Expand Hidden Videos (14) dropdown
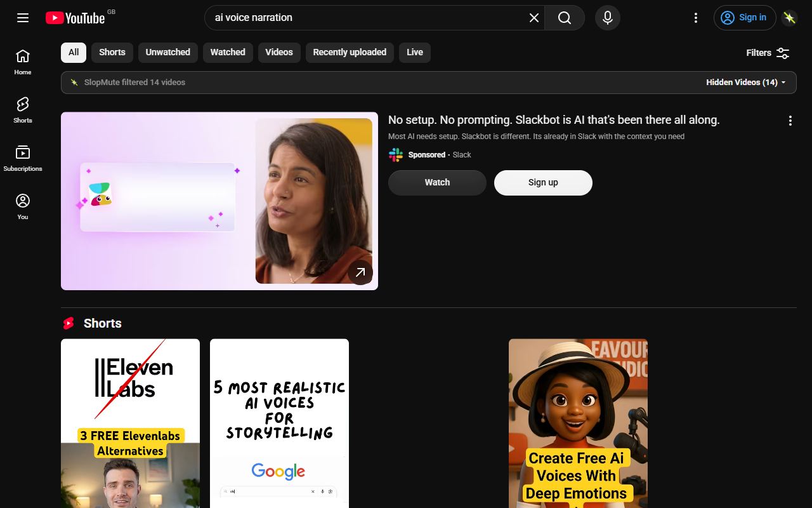The height and width of the screenshot is (508, 812). pos(746,83)
